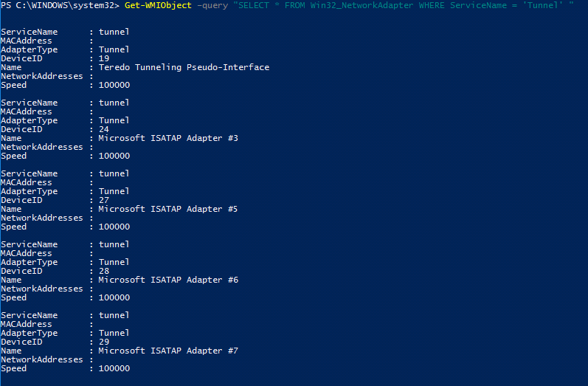Click Microsoft ISATAP Adapter #7 text
Viewport: 588px width, 386px height.
168,351
